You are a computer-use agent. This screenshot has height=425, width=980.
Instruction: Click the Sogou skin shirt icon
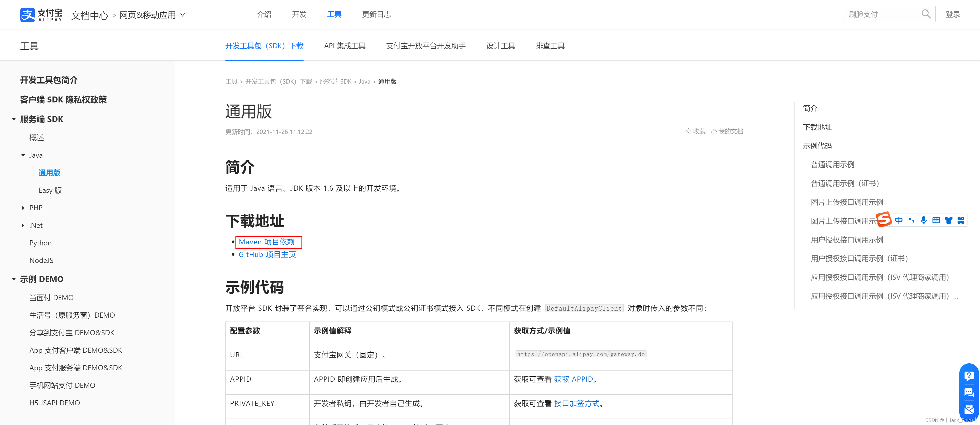pyautogui.click(x=949, y=220)
